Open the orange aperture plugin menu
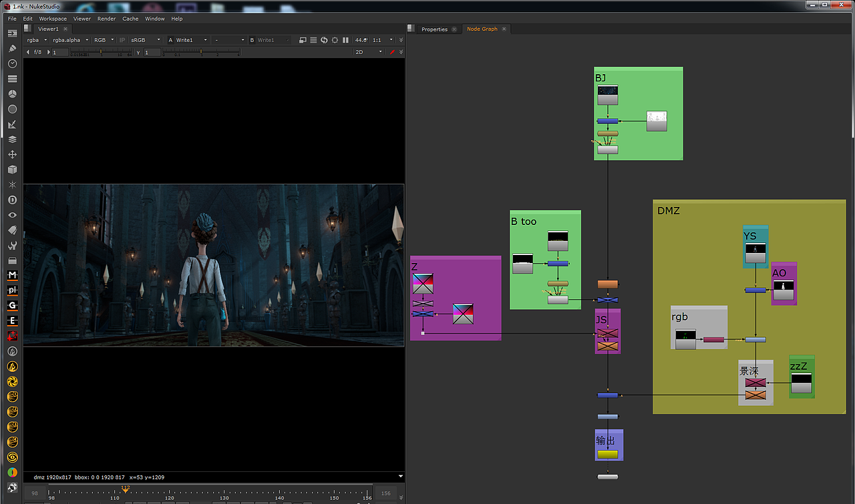Image resolution: width=855 pixels, height=504 pixels. (12, 381)
